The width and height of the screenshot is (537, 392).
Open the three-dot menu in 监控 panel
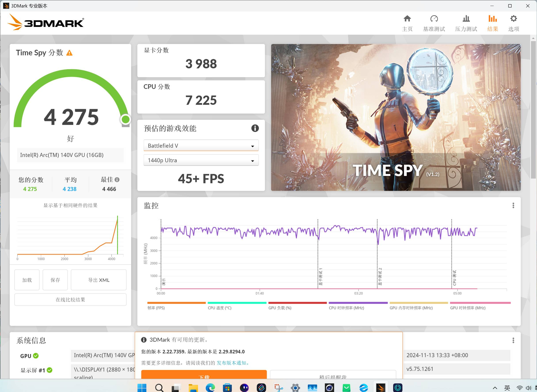click(513, 206)
